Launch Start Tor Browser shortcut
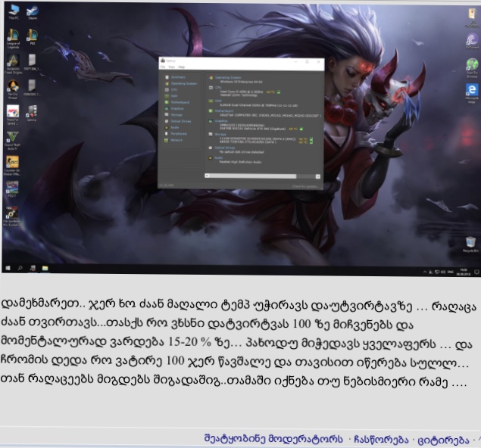Image resolution: width=481 pixels, height=448 pixels. (472, 67)
